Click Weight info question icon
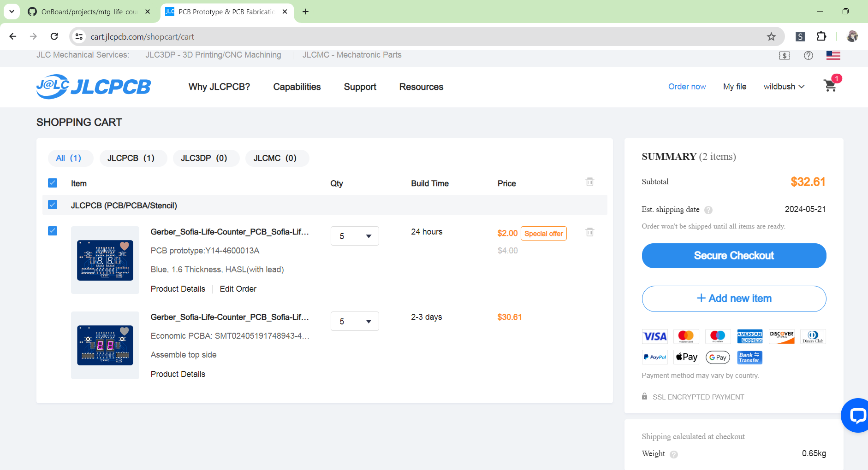The height and width of the screenshot is (470, 868). tap(674, 454)
